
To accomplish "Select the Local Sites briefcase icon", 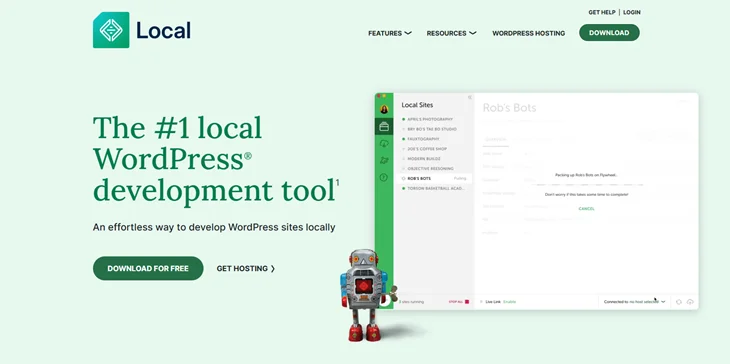I will [384, 126].
